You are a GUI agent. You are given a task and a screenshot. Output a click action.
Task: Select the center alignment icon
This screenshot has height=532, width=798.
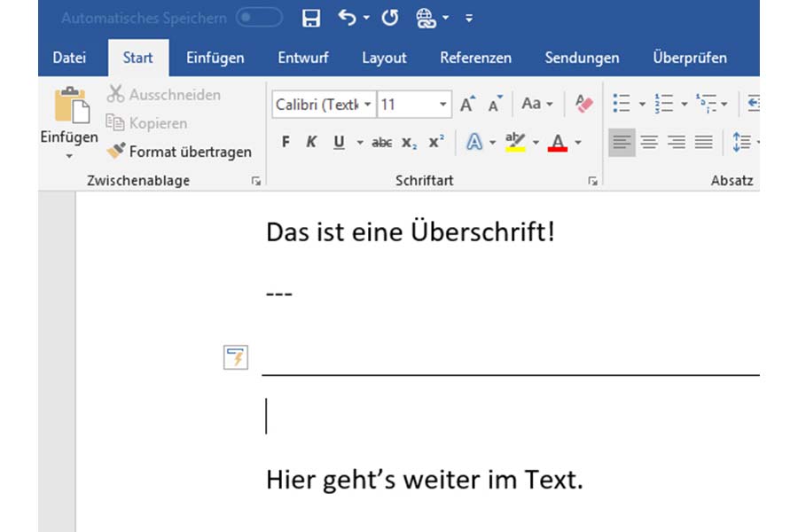coord(650,141)
